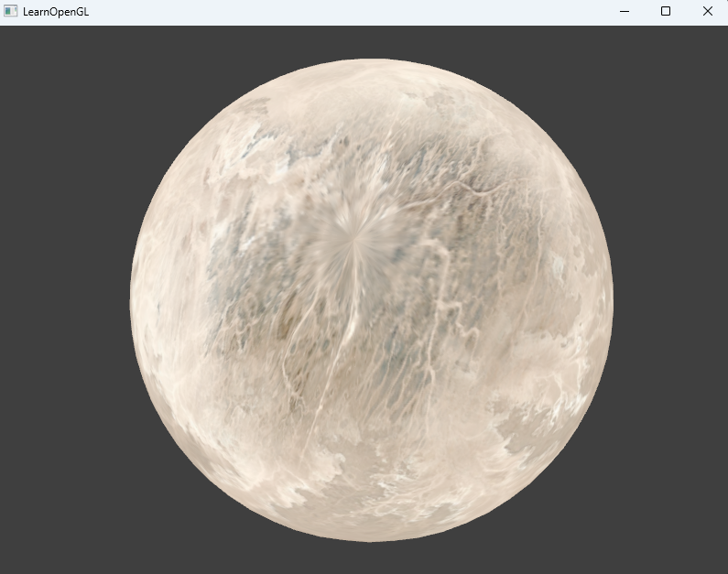Click the leftmost edge of the planet
Screen dimensions: 728x574
click(133, 300)
